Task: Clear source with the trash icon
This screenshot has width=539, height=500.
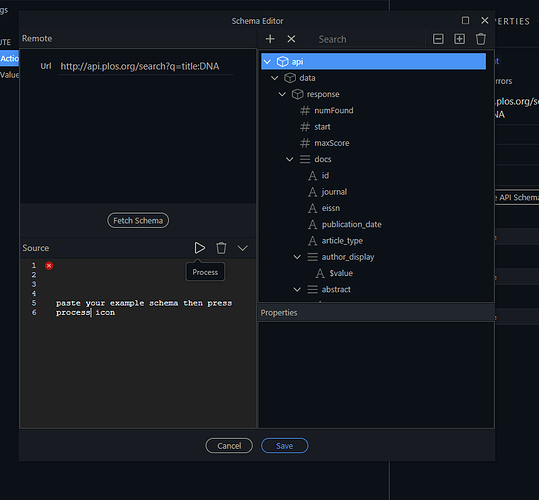Action: pyautogui.click(x=221, y=248)
